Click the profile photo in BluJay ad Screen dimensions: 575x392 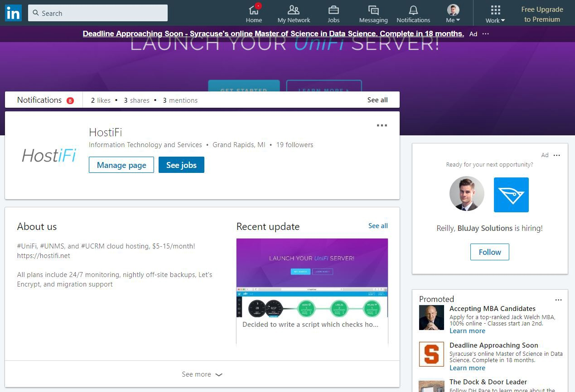[467, 194]
